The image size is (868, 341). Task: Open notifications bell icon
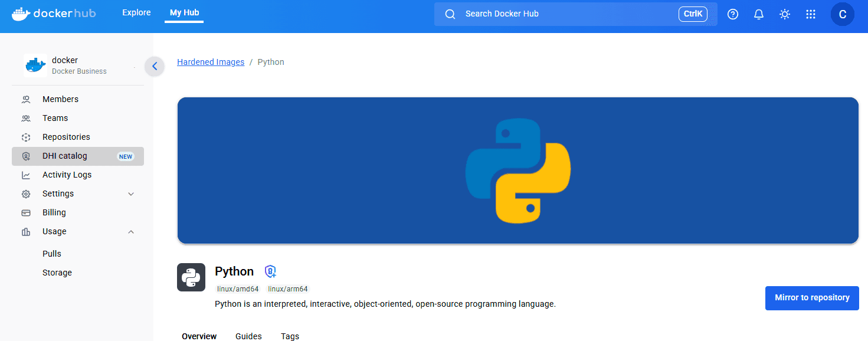[x=759, y=14]
